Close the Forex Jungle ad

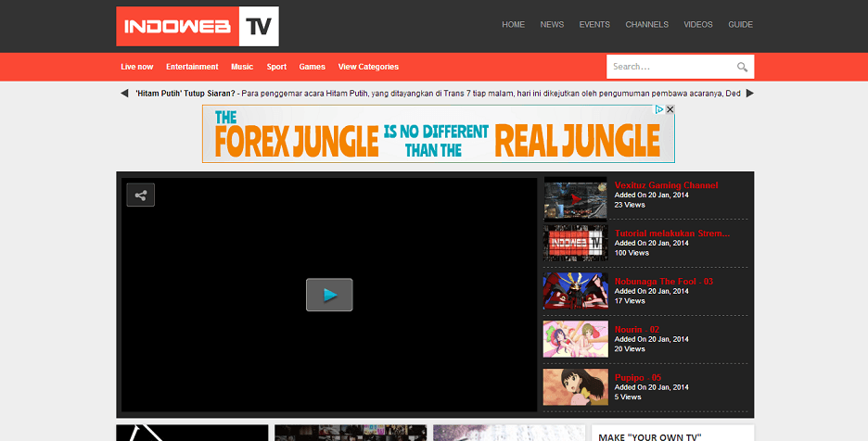click(x=670, y=109)
